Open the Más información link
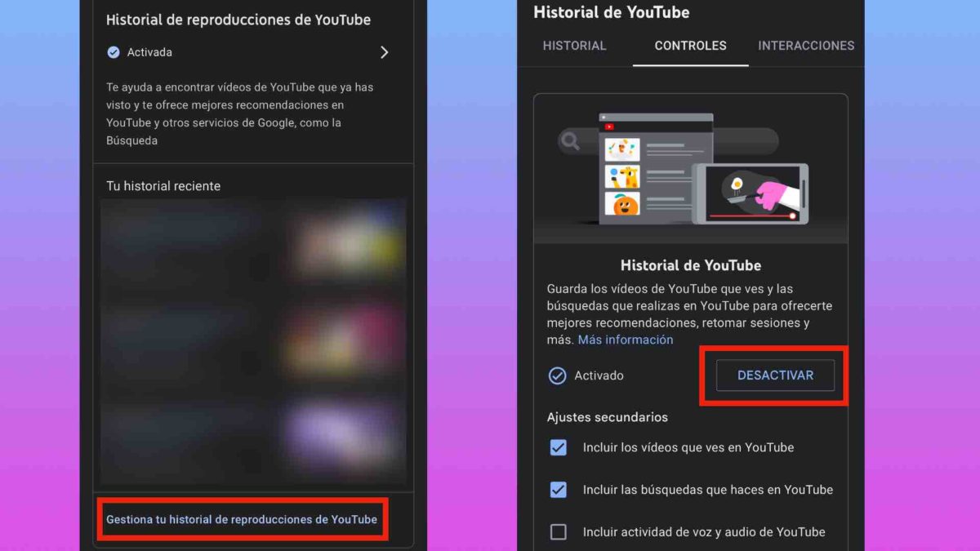 tap(626, 340)
